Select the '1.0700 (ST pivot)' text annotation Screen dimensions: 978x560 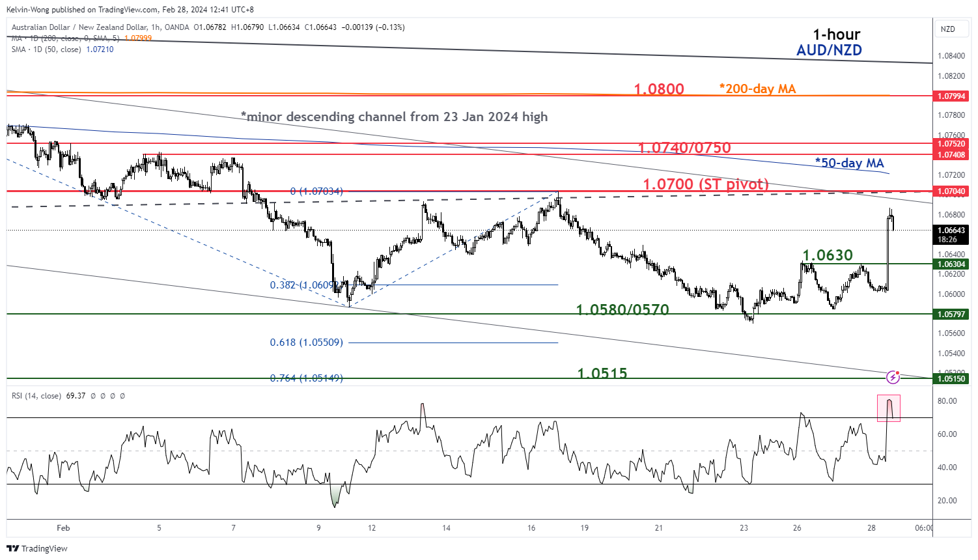point(706,184)
